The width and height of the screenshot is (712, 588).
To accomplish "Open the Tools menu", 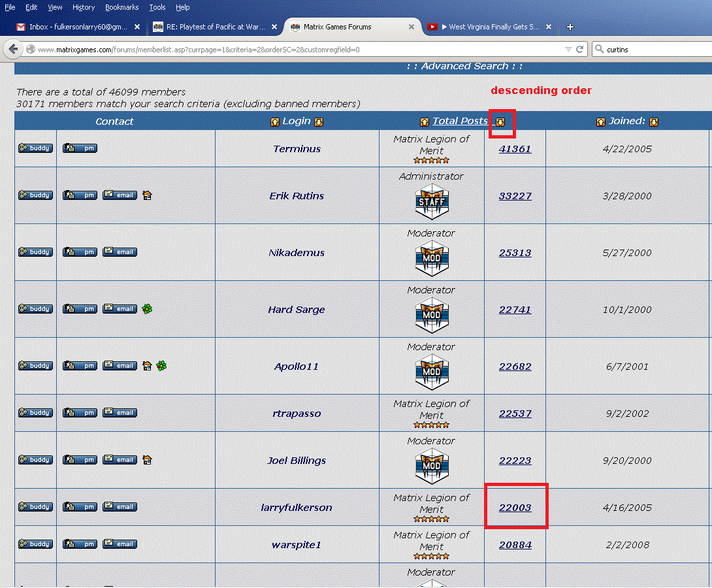I will pos(157,7).
